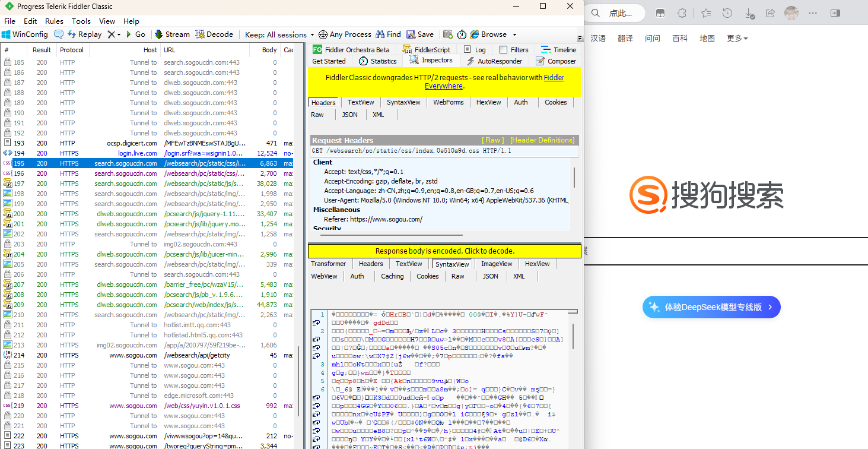Replay the selected session
This screenshot has width=868, height=449.
[84, 34]
